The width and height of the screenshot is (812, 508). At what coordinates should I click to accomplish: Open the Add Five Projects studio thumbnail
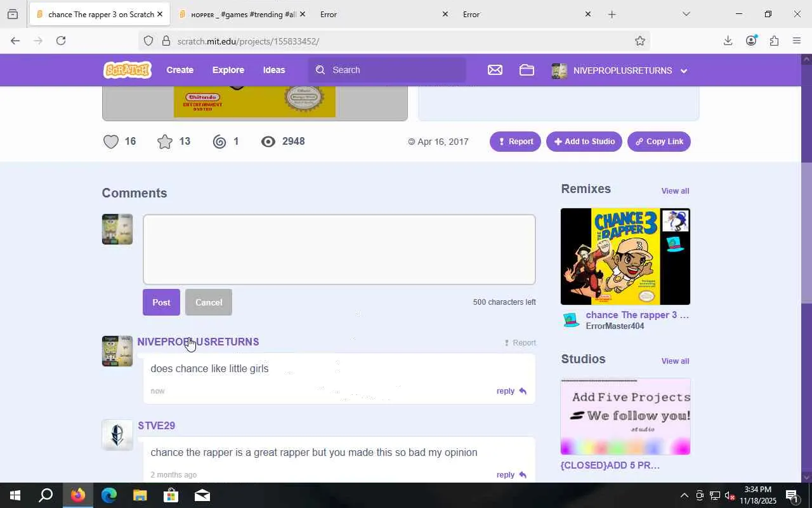click(625, 417)
